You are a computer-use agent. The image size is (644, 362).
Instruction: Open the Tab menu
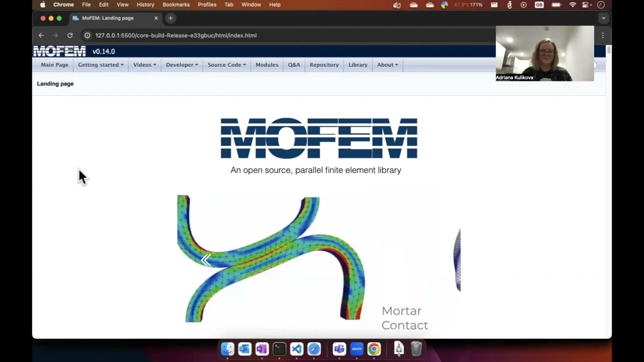[229, 5]
